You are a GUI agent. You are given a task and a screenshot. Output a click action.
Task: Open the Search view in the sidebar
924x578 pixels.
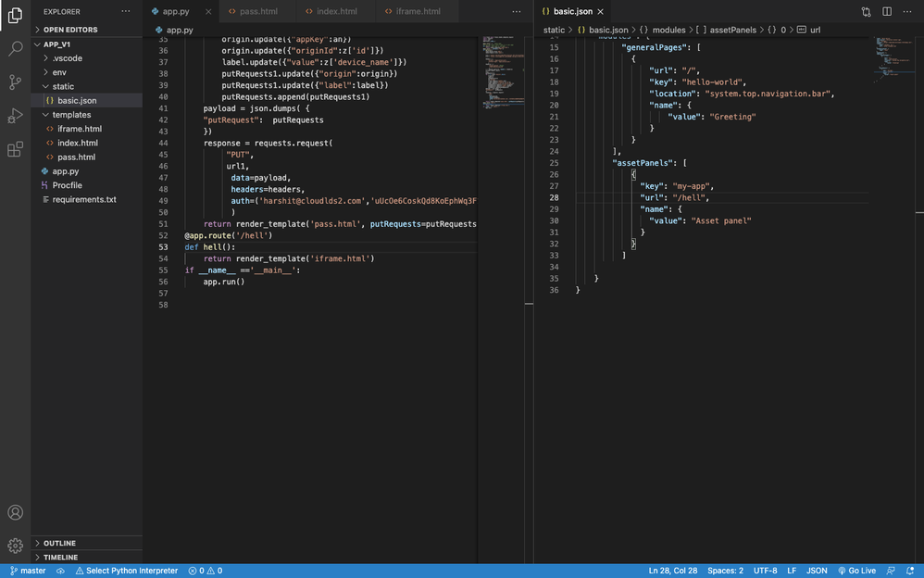point(15,48)
